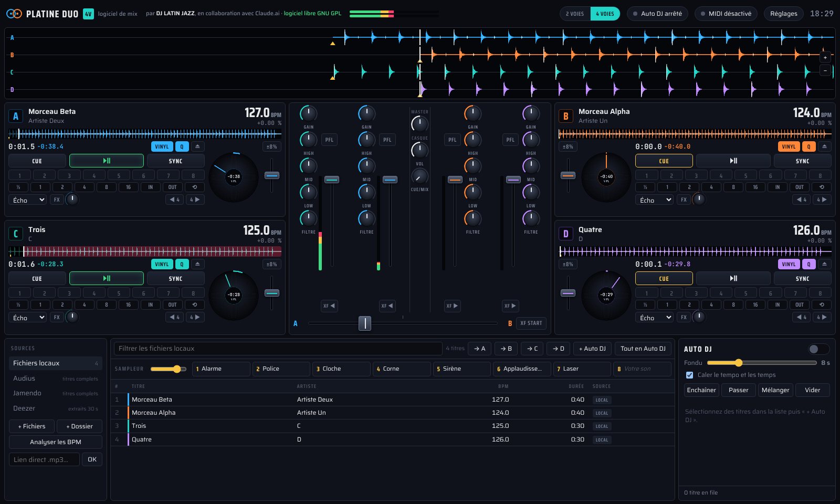Select the 4 VOIES mode tab
This screenshot has height=504, width=840.
605,14
